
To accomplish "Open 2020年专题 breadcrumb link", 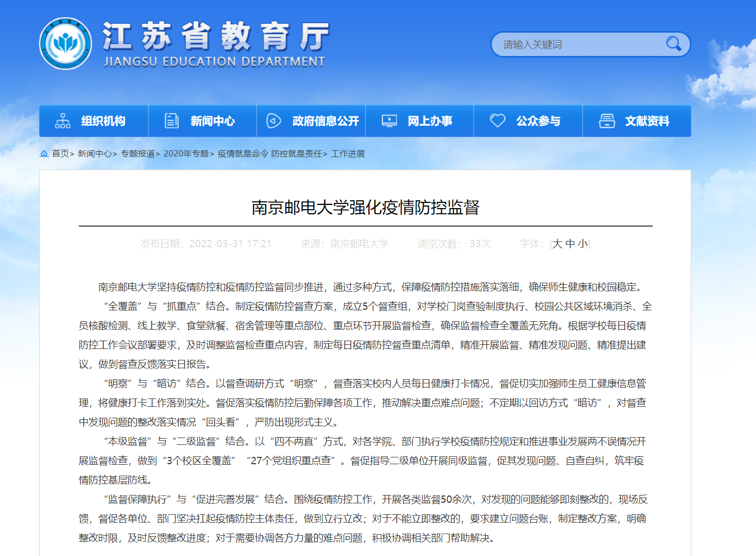I will pyautogui.click(x=186, y=153).
